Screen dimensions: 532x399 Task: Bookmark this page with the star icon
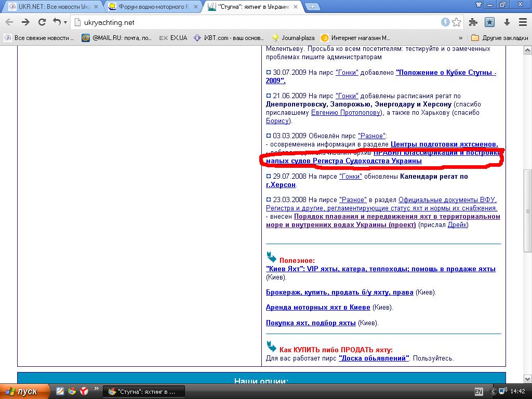[457, 22]
